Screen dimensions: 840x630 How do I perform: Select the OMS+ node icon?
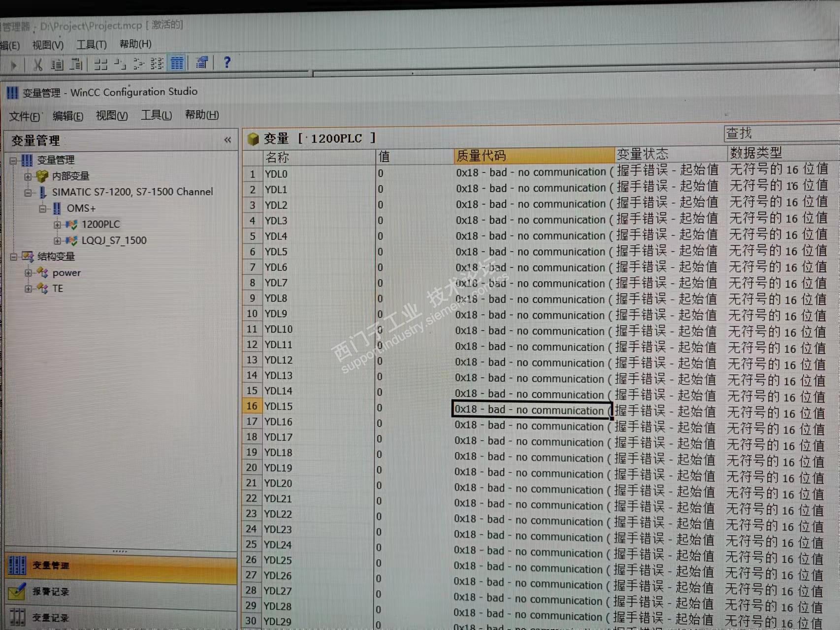57,208
